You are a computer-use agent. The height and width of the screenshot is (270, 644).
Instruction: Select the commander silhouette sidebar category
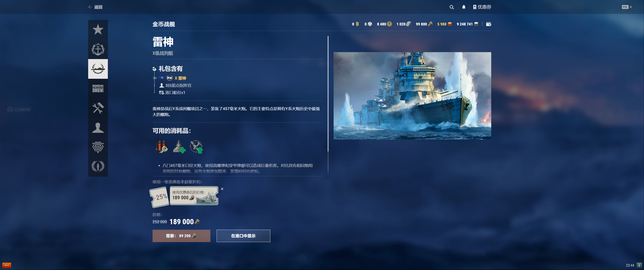click(x=98, y=128)
